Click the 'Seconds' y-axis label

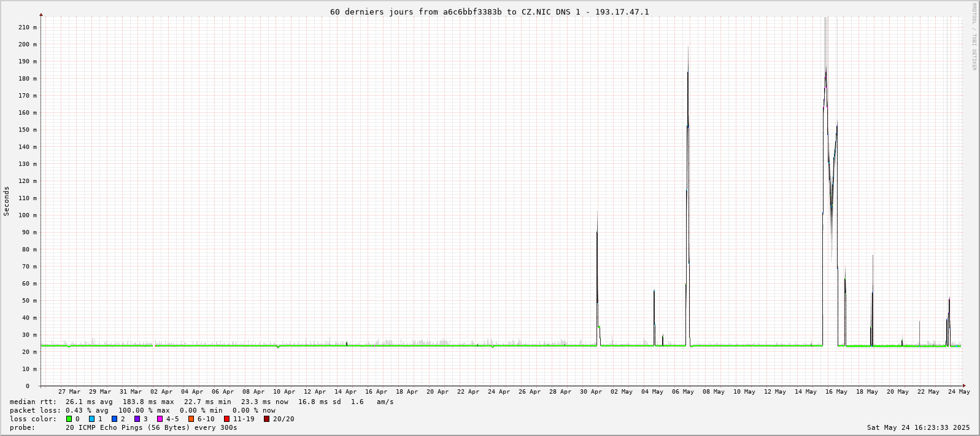pos(7,201)
